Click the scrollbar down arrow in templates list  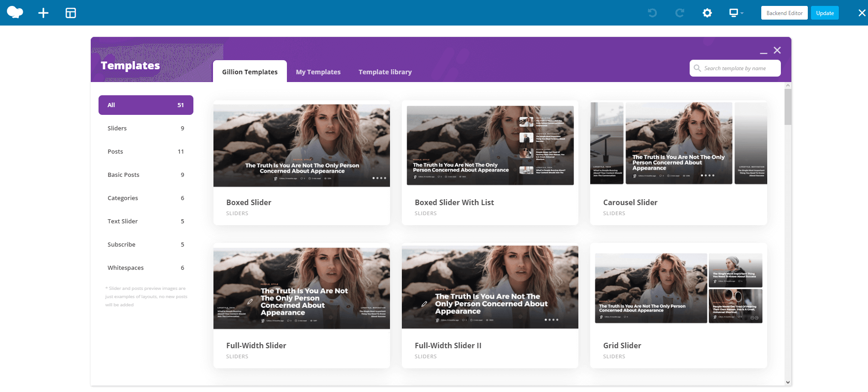coord(788,382)
